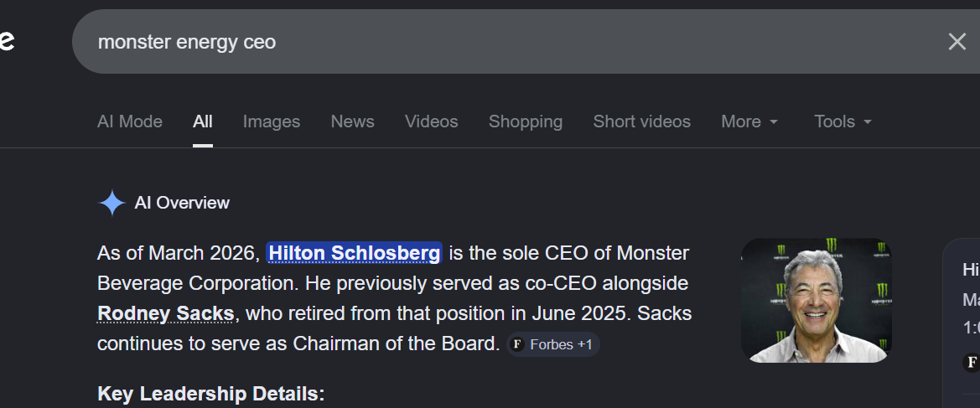Click the partial Google logo at left
Screen dimensions: 980x408
(7, 40)
